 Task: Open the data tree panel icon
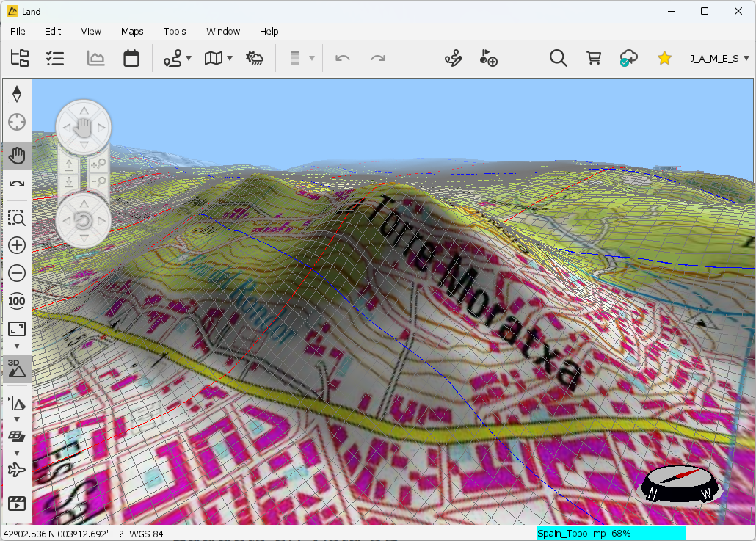click(x=20, y=58)
